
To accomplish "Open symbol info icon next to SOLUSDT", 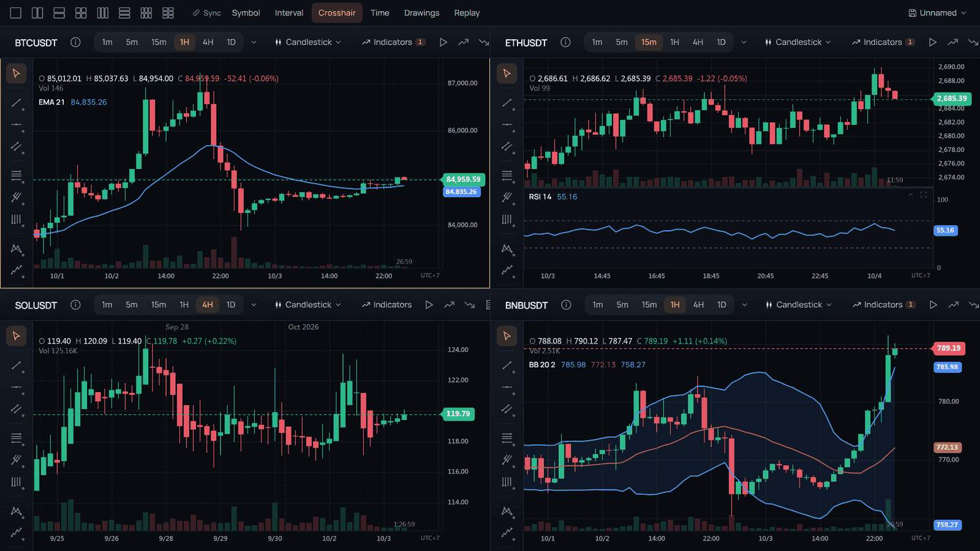I will coord(75,305).
